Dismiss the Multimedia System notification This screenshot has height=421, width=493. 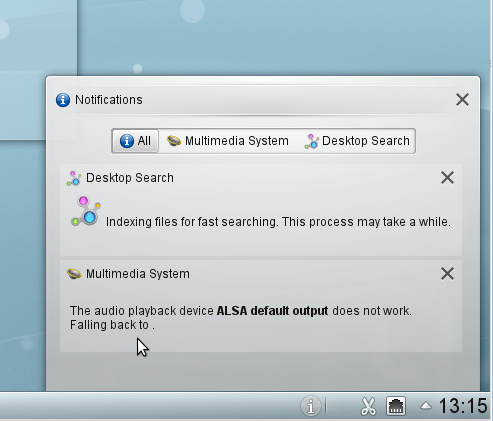click(x=447, y=273)
